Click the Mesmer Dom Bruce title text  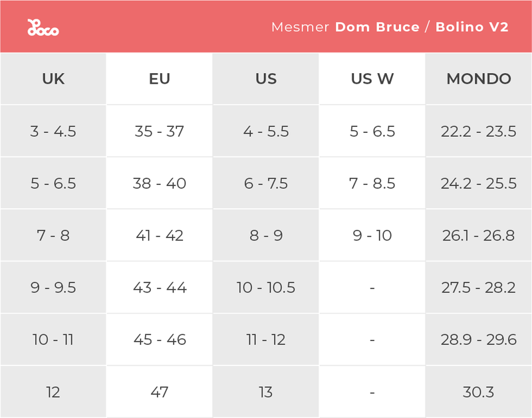(x=345, y=27)
